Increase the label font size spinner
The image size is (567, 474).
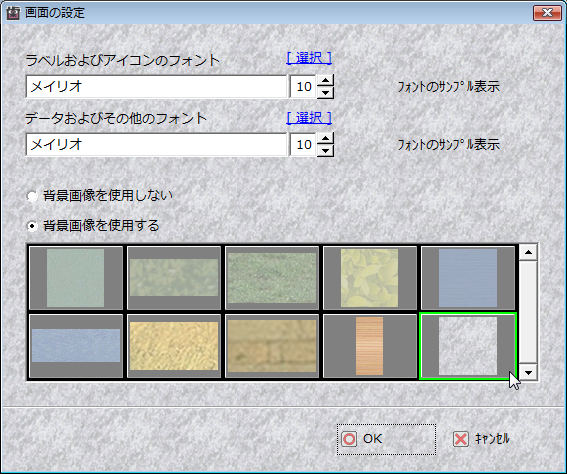pos(325,81)
